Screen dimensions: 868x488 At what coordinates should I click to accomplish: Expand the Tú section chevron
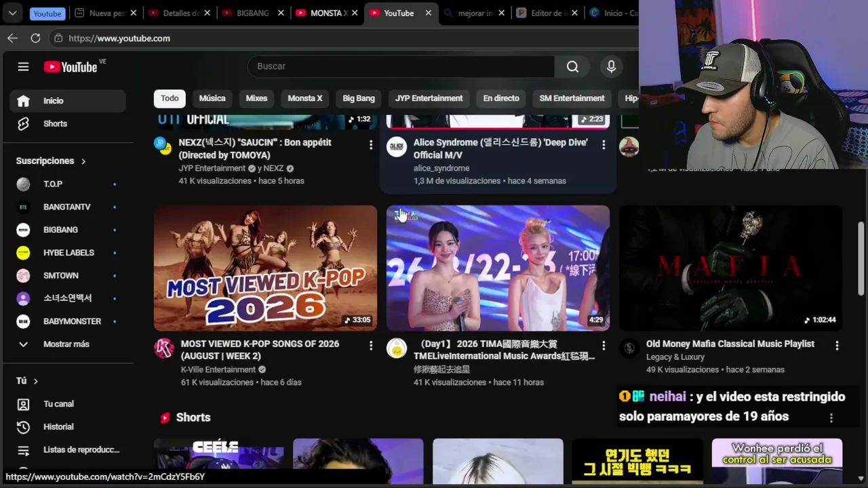(x=35, y=382)
